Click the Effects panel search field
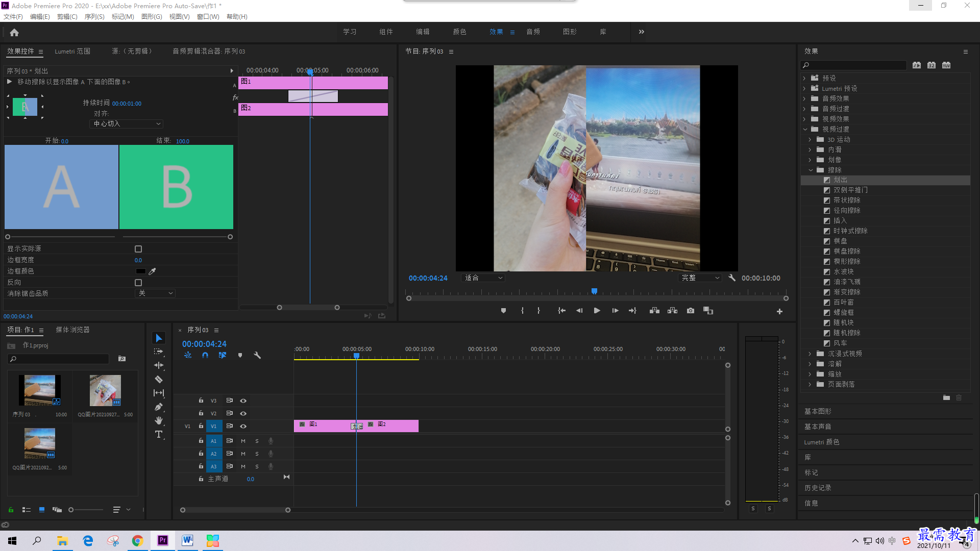This screenshot has height=551, width=980. pos(853,65)
